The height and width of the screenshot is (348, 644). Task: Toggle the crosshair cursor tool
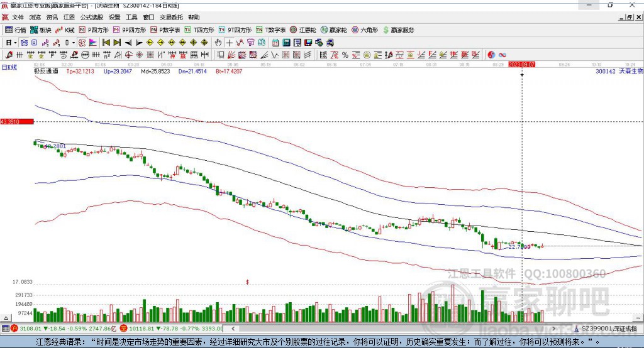[230, 43]
